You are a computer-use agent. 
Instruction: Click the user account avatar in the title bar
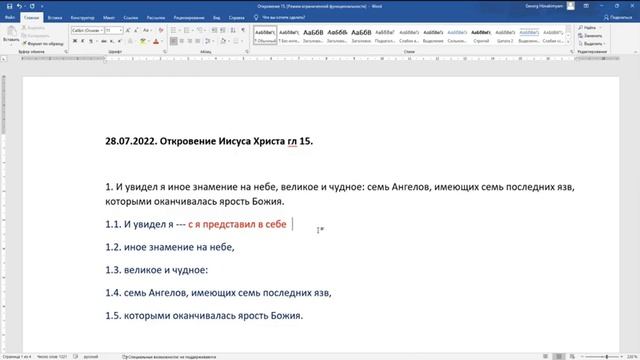tap(571, 6)
